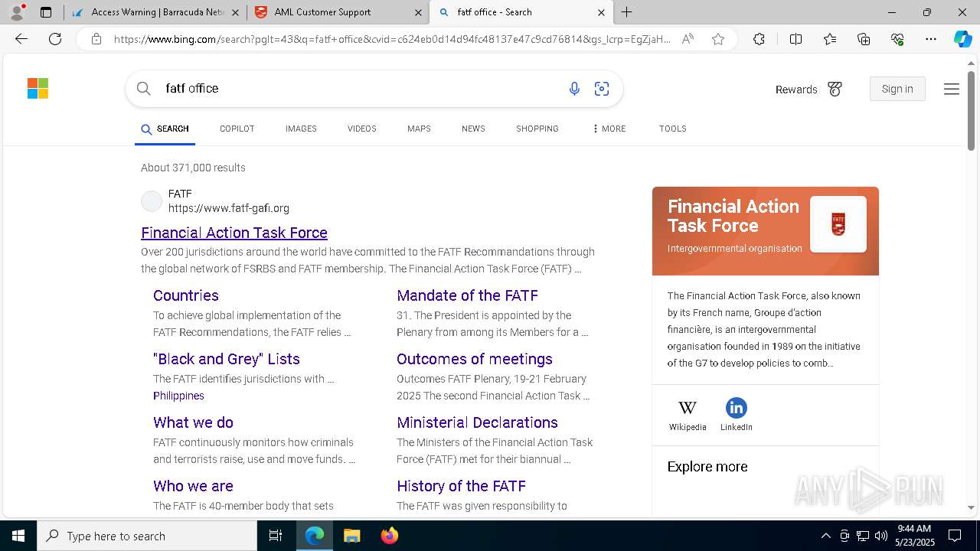
Task: Click the Rewards label
Action: (x=796, y=90)
